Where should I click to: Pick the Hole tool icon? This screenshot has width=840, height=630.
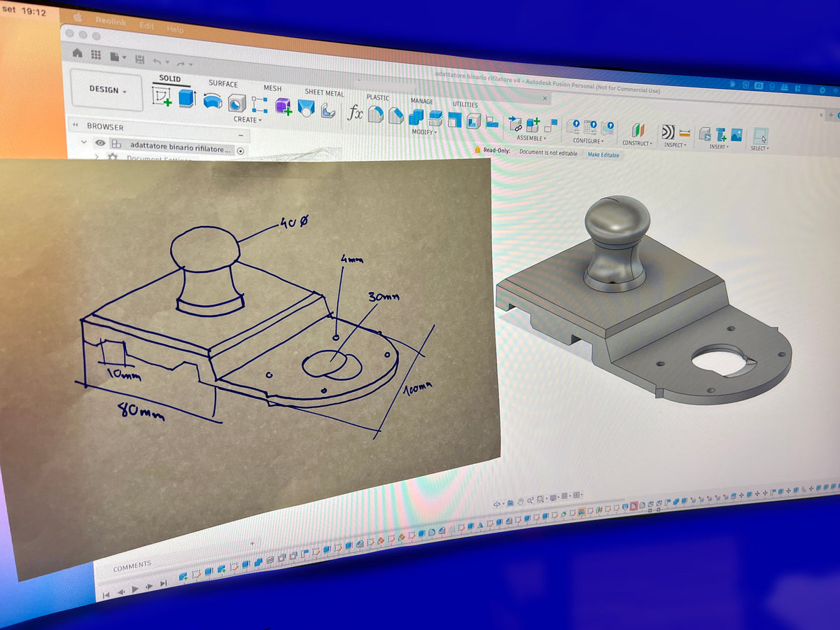pos(237,103)
